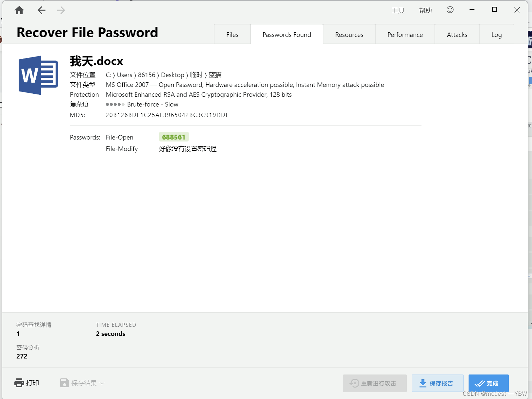Screen dimensions: 532x399
Task: Maximize the Recover File Password window
Action: click(494, 10)
